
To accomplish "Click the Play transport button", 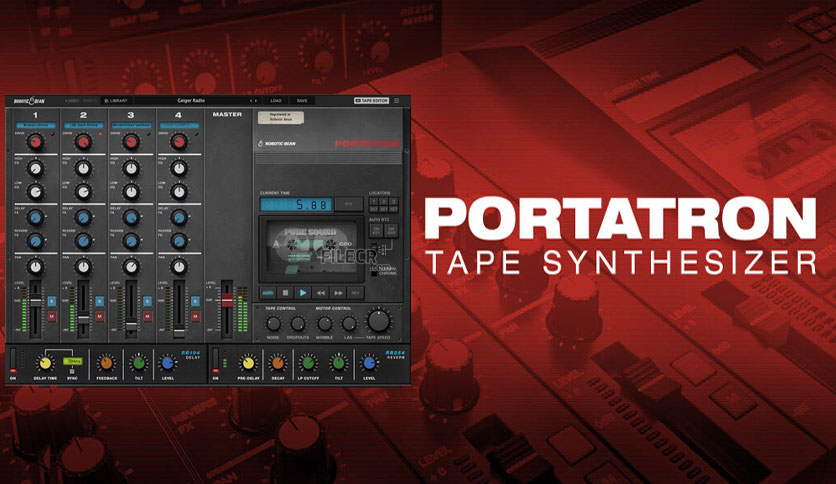I will tap(303, 293).
